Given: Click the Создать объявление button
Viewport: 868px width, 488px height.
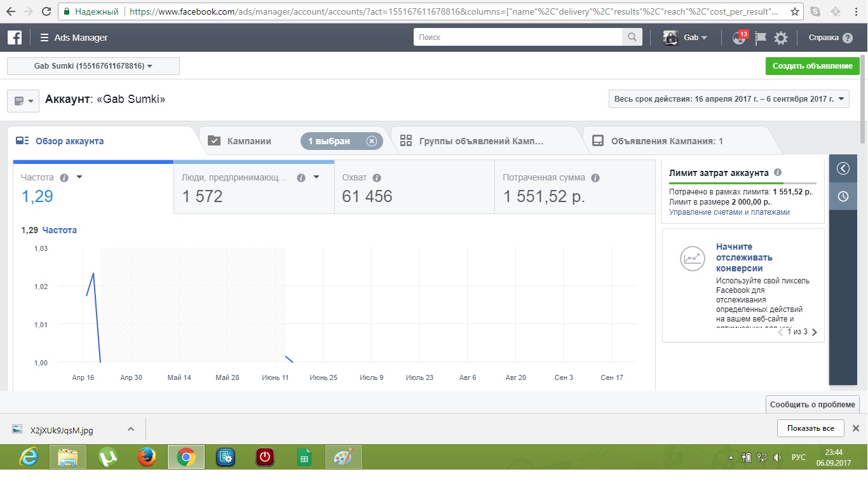Looking at the screenshot, I should pyautogui.click(x=813, y=66).
